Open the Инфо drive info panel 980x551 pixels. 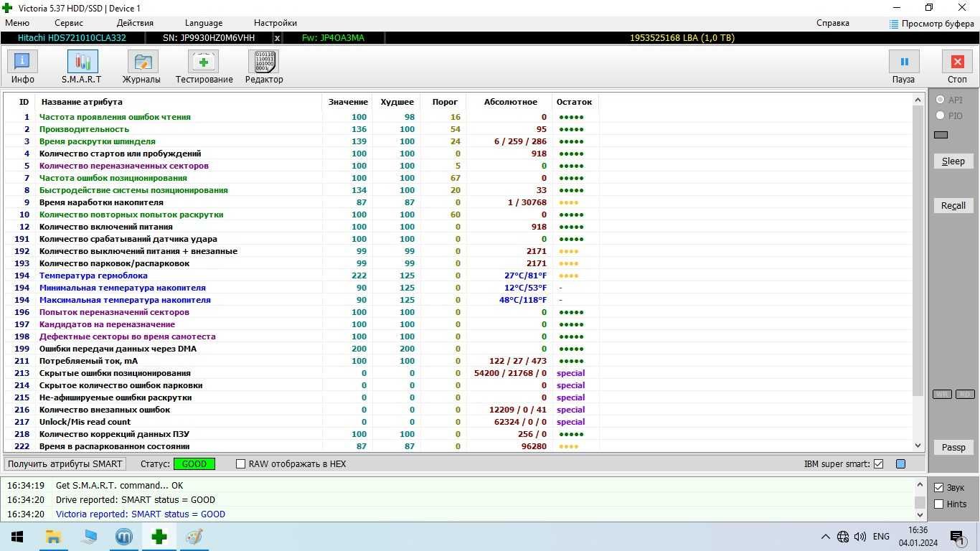pyautogui.click(x=22, y=67)
